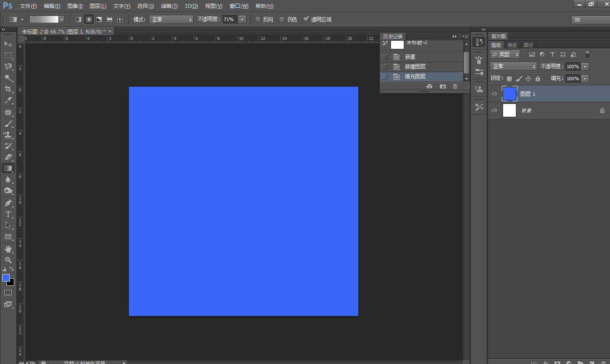This screenshot has height=364, width=610.
Task: Open the gradient picker dropdown arrow
Action: 62,19
